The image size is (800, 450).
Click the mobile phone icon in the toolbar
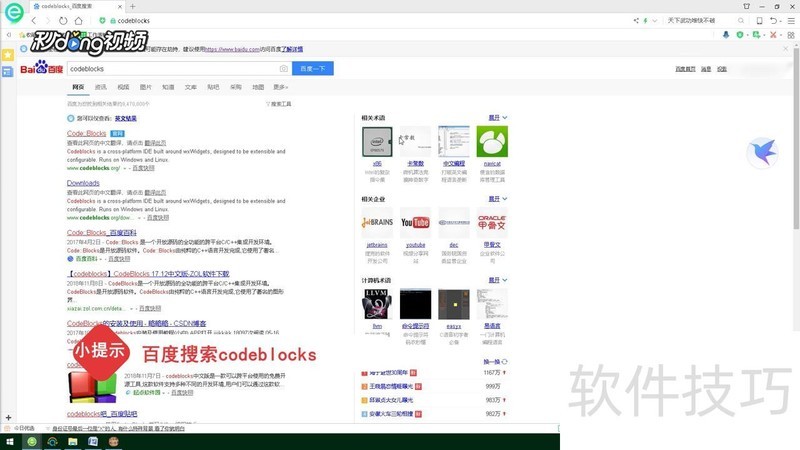759,21
